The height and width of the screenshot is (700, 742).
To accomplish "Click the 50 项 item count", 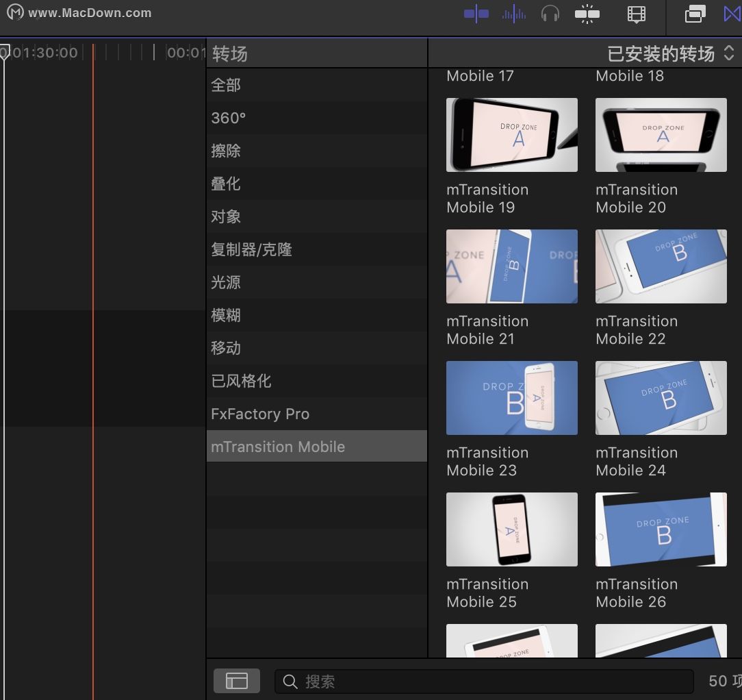I will click(725, 681).
